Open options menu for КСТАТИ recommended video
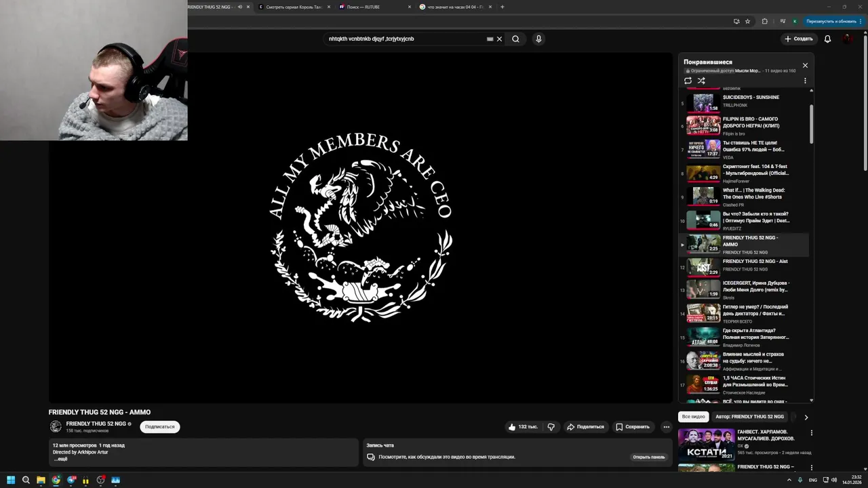The width and height of the screenshot is (868, 488). coord(811,432)
